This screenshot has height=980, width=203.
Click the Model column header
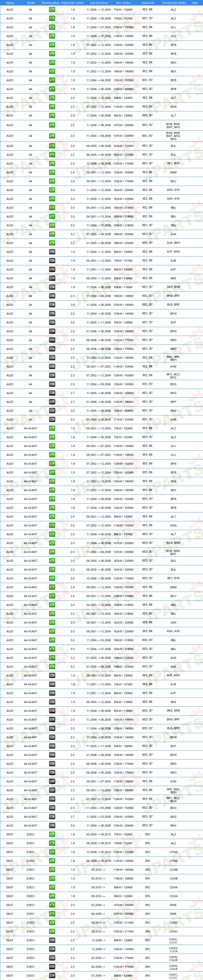click(x=31, y=3)
